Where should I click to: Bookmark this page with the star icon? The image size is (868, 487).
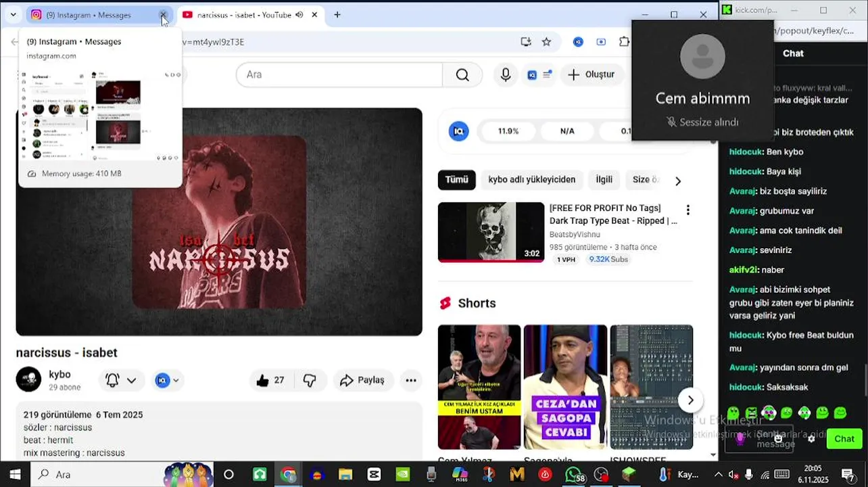click(x=546, y=42)
